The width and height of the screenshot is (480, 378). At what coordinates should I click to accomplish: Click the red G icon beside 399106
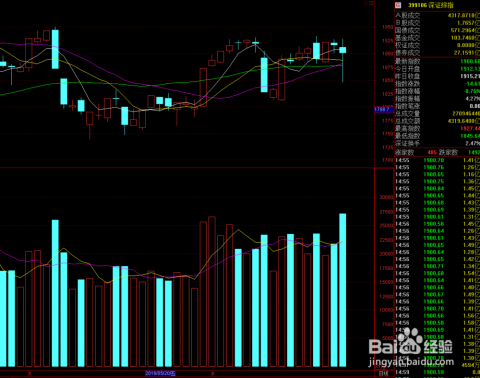[398, 5]
